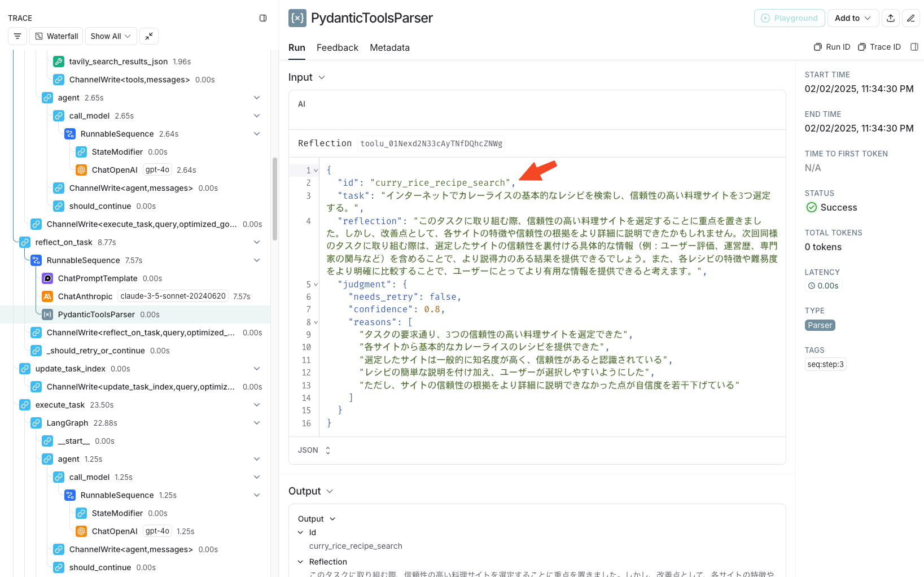Click the execute_task 23.50s chain icon
Viewport: 924px width, 577px height.
click(x=25, y=405)
